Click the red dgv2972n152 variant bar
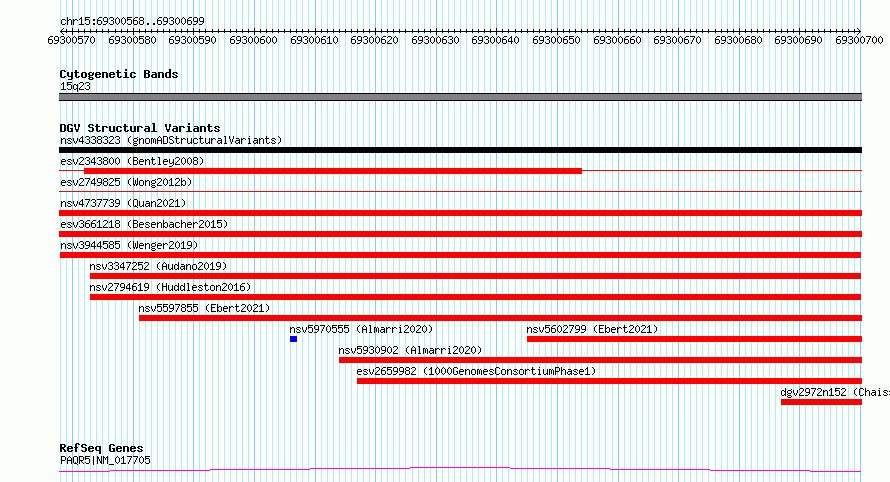 [821, 402]
